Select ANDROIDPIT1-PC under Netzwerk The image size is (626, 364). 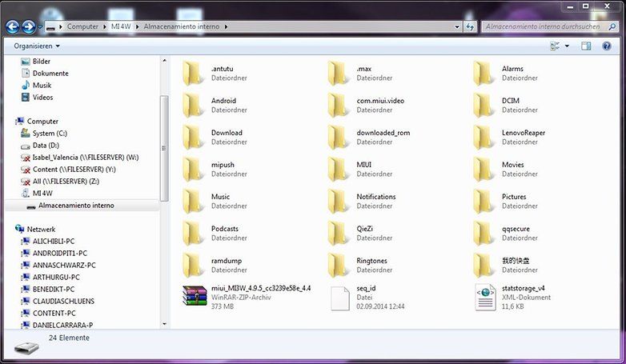point(60,253)
